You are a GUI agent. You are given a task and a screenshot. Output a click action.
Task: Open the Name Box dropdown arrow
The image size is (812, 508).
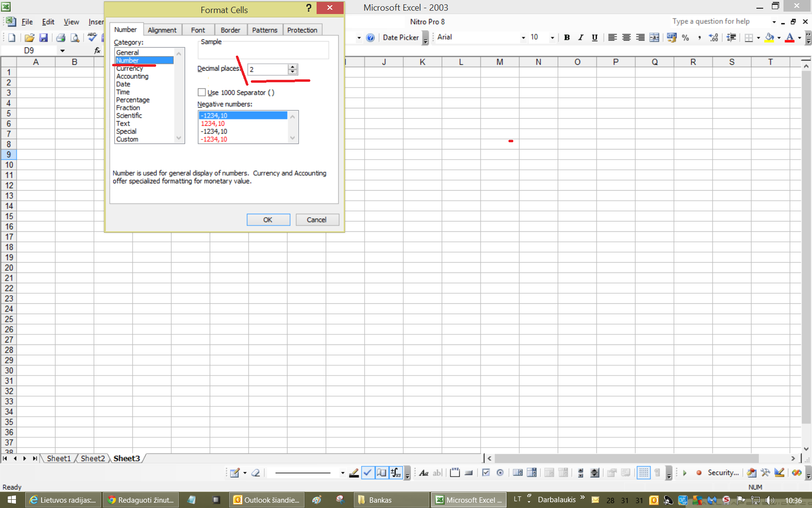tap(62, 51)
